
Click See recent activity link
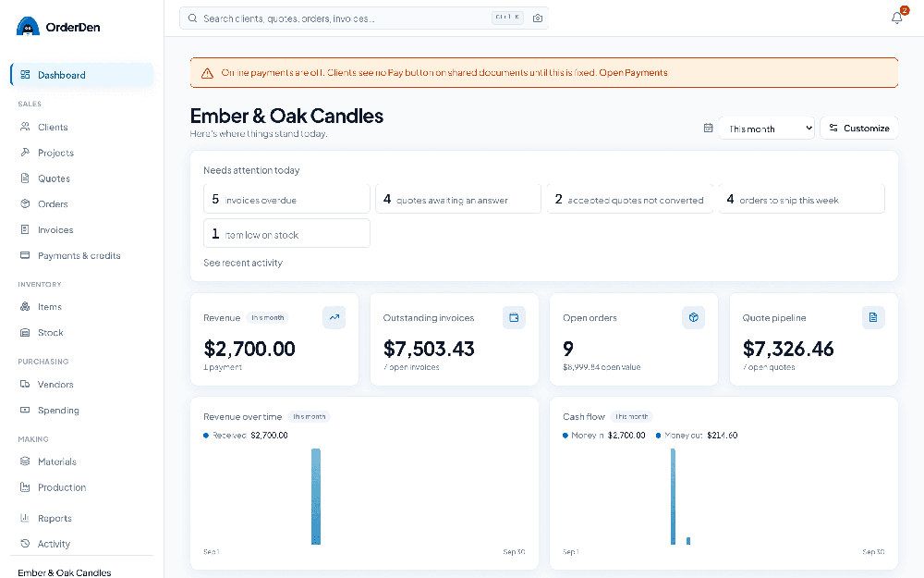(243, 263)
